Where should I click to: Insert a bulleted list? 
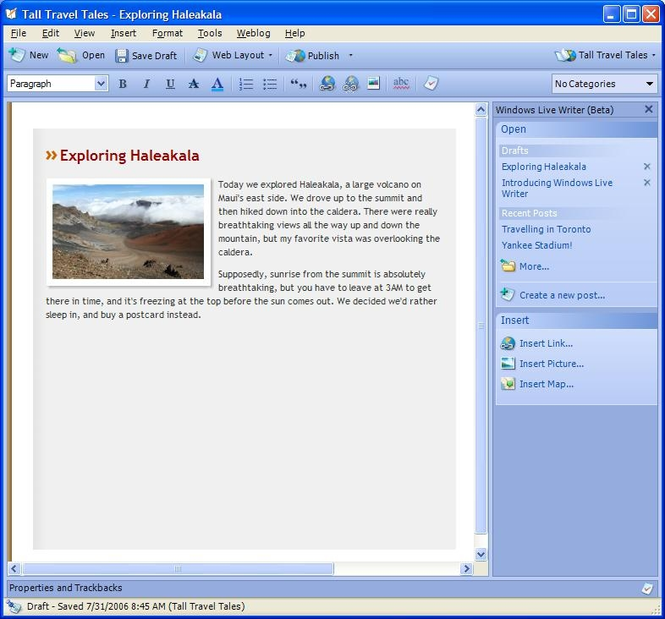click(270, 84)
